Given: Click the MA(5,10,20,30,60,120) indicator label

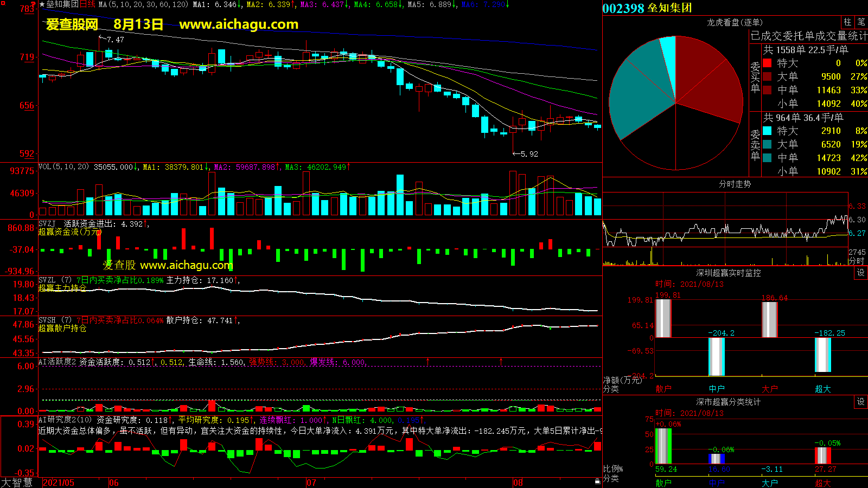Looking at the screenshot, I should coord(143,4).
